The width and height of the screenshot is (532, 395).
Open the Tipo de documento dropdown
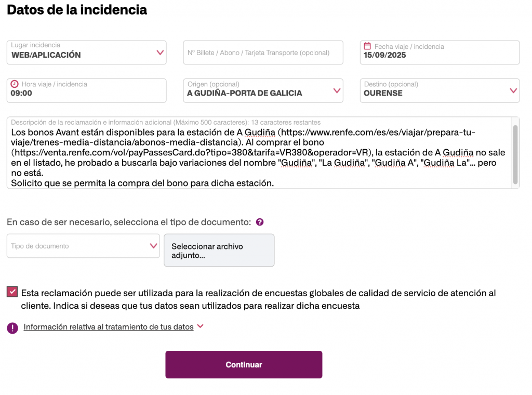tap(153, 246)
